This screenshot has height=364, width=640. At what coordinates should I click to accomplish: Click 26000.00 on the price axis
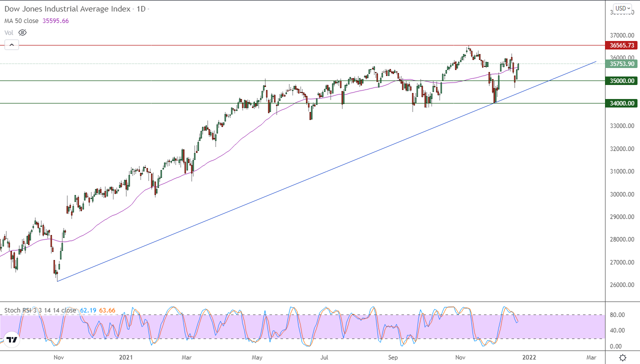622,285
